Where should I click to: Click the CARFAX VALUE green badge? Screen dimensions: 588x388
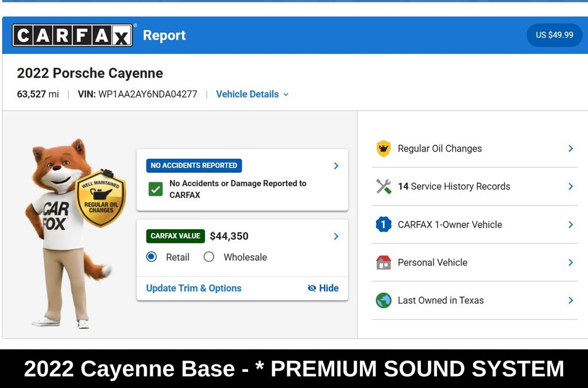click(x=176, y=236)
